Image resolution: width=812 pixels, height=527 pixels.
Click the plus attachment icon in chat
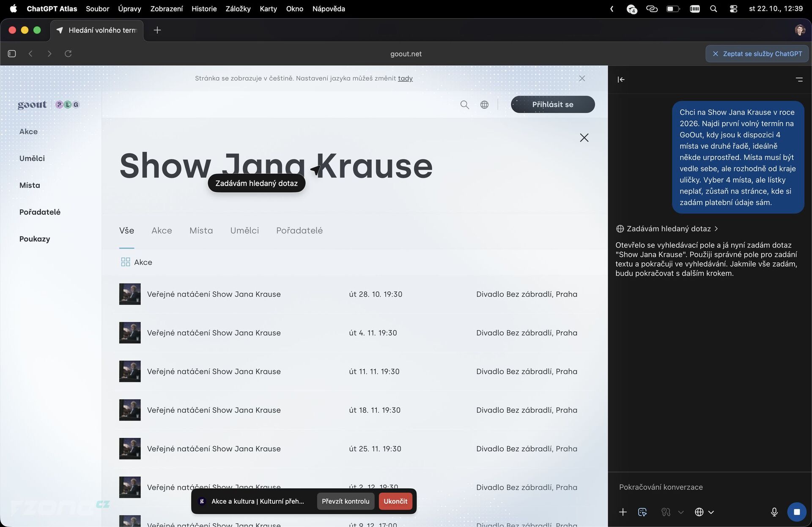click(x=623, y=512)
